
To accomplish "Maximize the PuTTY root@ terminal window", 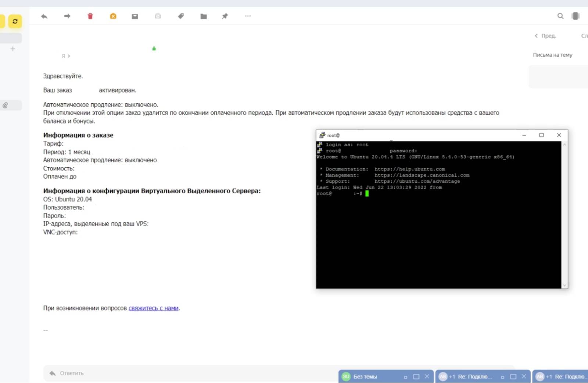I will [541, 135].
